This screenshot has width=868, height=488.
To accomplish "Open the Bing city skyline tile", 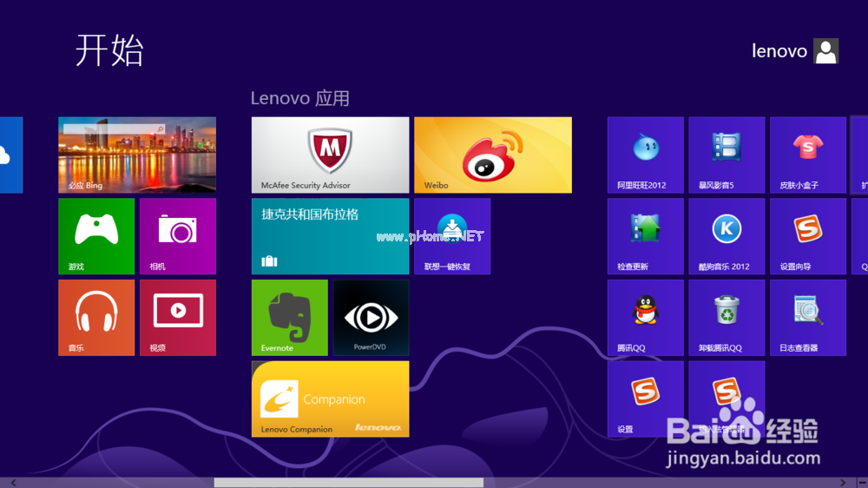I will click(137, 155).
